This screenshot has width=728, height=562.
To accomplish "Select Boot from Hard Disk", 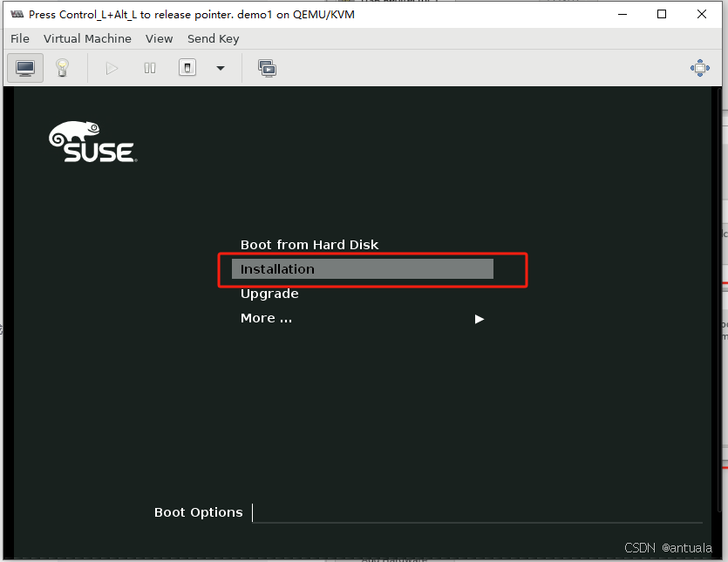I will [x=310, y=245].
